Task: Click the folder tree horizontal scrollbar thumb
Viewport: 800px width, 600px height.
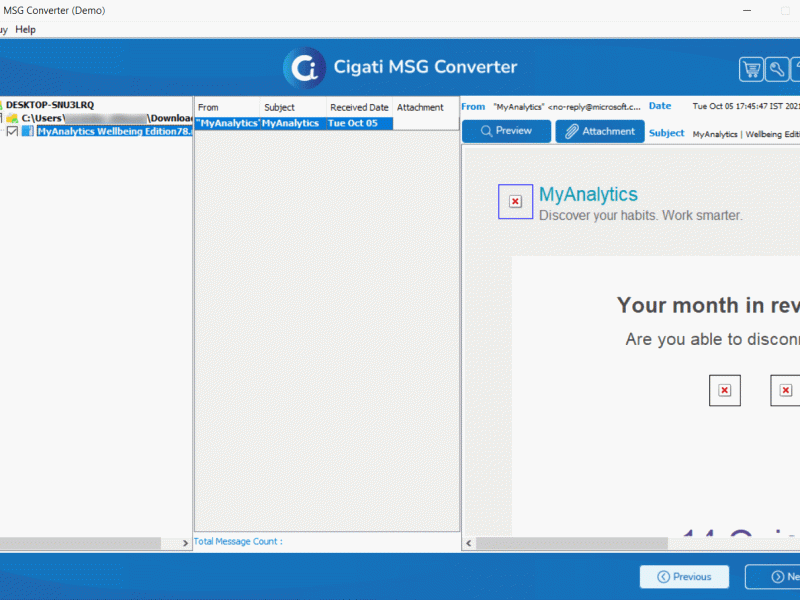Action: 81,543
